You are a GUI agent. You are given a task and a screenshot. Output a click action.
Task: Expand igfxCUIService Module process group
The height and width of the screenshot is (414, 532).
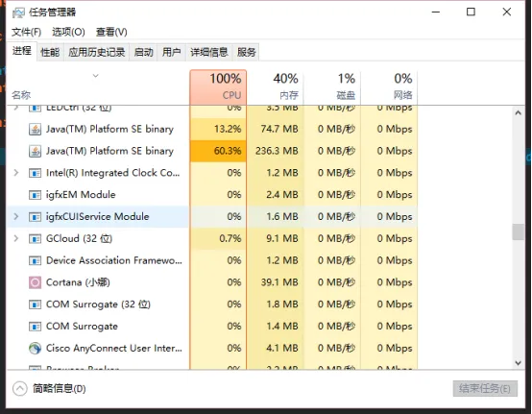point(16,216)
